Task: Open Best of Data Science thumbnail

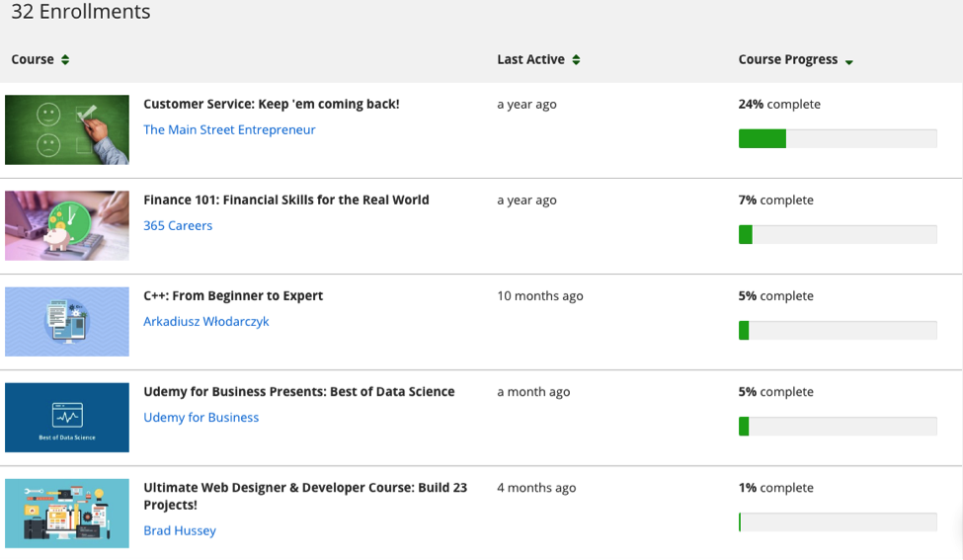Action: click(67, 417)
